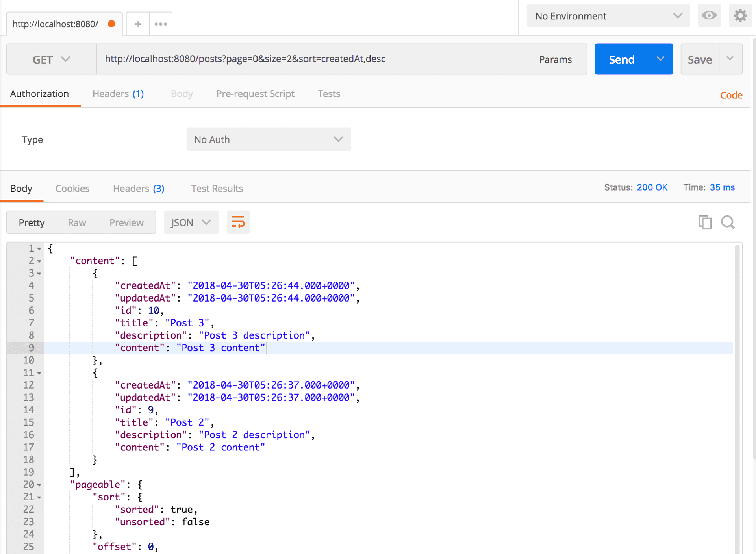Click the environment quick look eye icon
This screenshot has height=554, width=756.
[709, 16]
